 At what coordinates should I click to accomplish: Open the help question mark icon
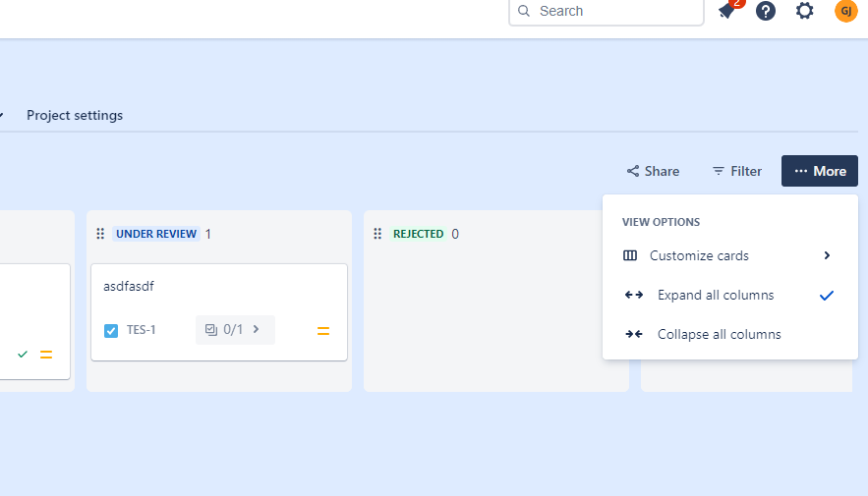[x=766, y=11]
